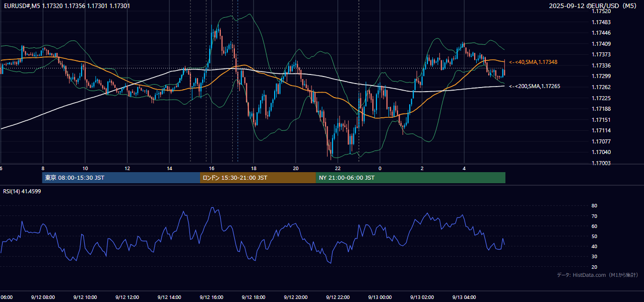Viewport: 644px width, 302px height.
Task: Click the 1.17520 price axis label
Action: pos(601,11)
